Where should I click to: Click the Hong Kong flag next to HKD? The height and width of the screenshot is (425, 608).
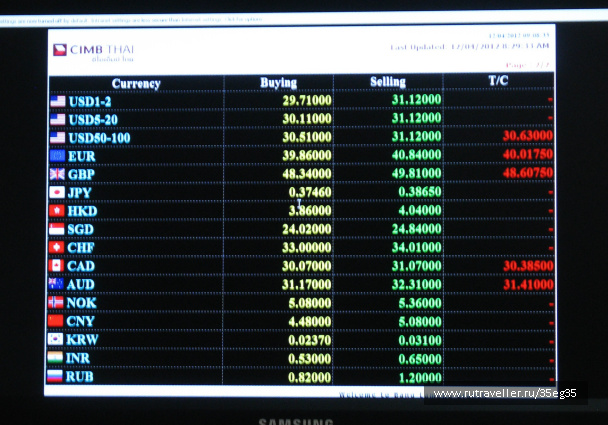(57, 211)
